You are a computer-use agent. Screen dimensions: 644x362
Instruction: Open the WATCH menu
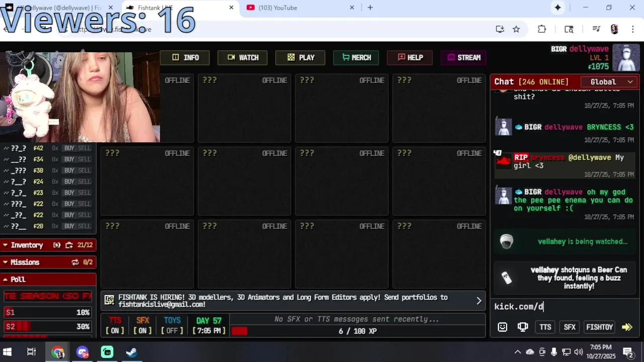tap(243, 58)
